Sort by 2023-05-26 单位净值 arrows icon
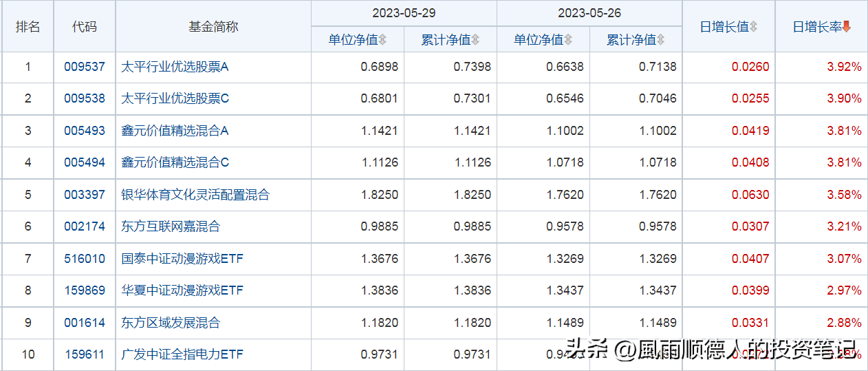The width and height of the screenshot is (868, 371). click(x=569, y=40)
